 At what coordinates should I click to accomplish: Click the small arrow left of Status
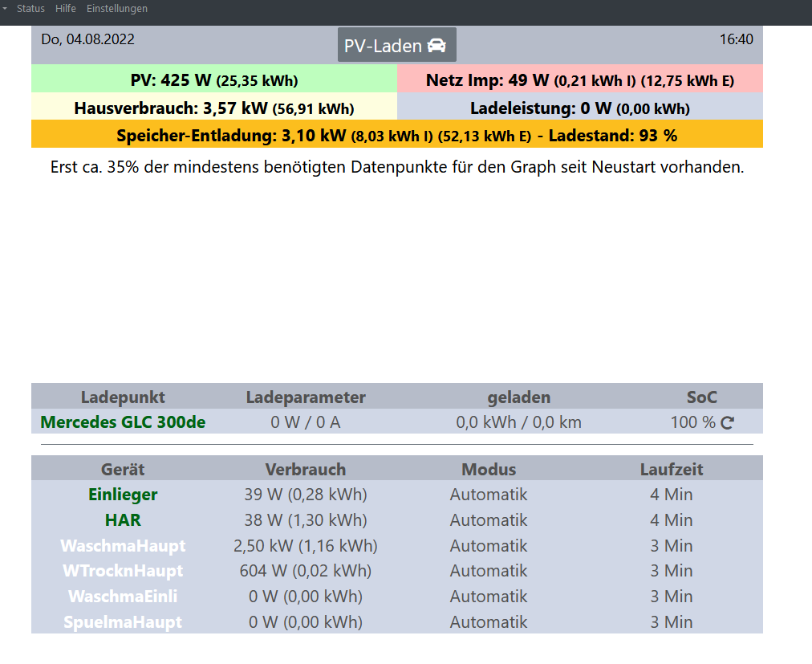pos(5,8)
